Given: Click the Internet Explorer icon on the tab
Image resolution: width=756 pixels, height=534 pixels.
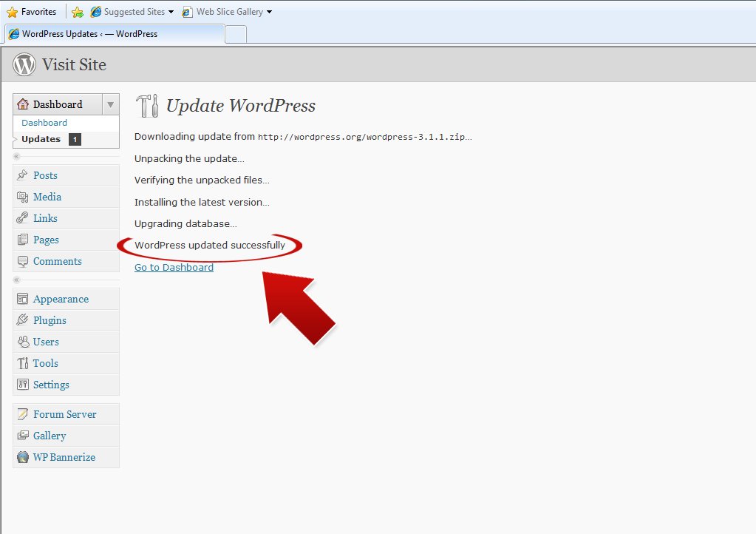Looking at the screenshot, I should coord(14,34).
